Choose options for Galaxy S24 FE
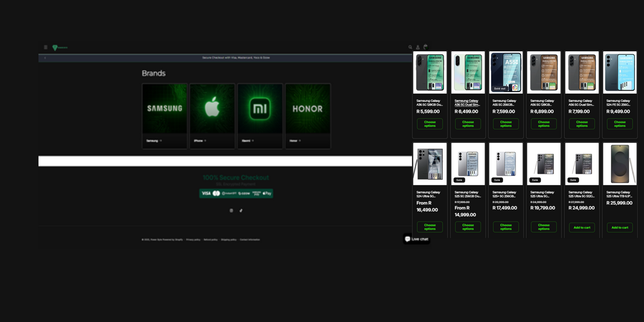This screenshot has height=322, width=644. click(x=620, y=124)
